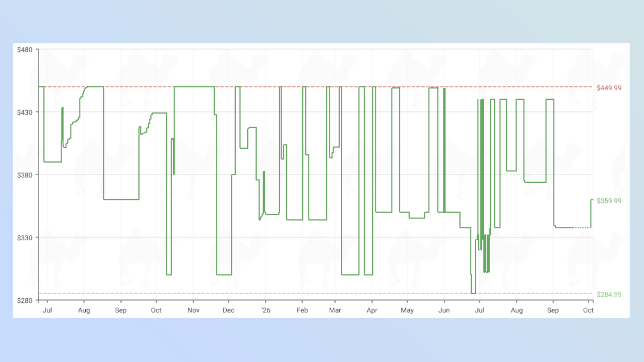Click the Dec month label on x-axis
Viewport: 644px width, 362px height.
228,310
